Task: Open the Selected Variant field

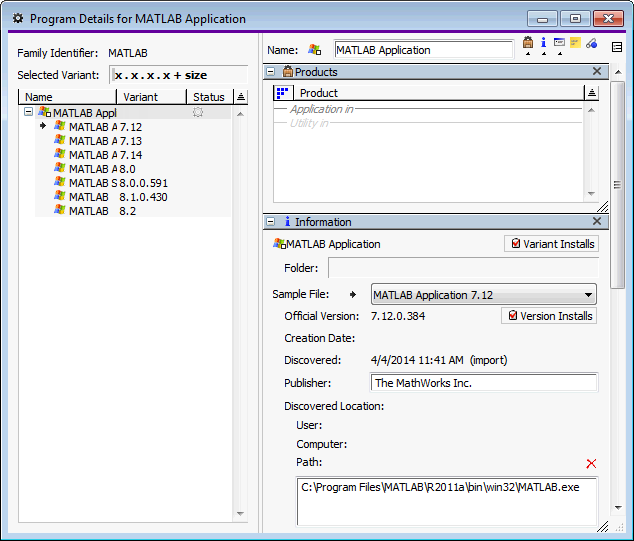Action: (x=178, y=75)
